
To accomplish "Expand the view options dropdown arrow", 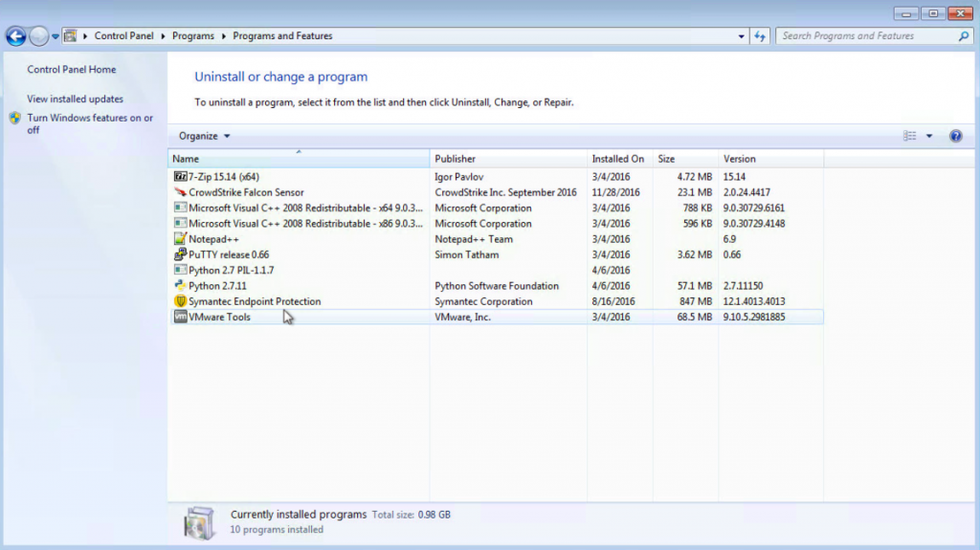I will 929,136.
